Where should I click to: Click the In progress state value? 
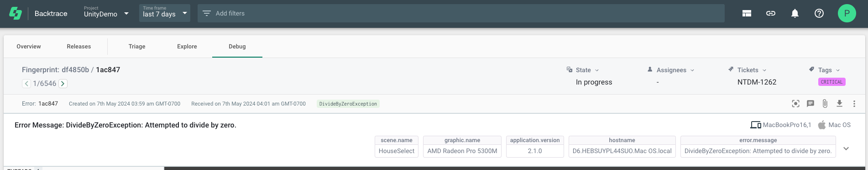594,82
